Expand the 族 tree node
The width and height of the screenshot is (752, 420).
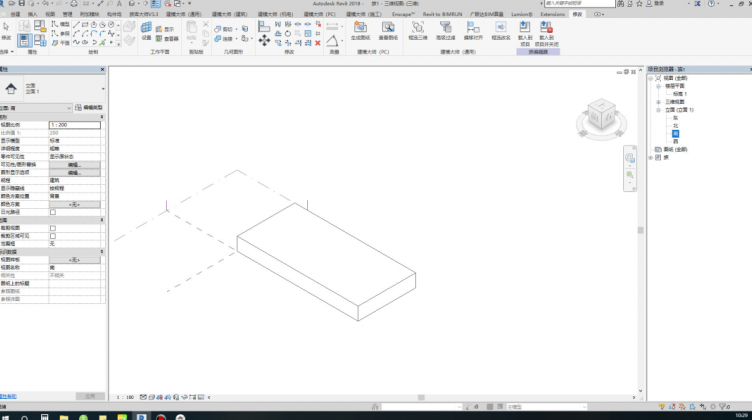pyautogui.click(x=651, y=157)
